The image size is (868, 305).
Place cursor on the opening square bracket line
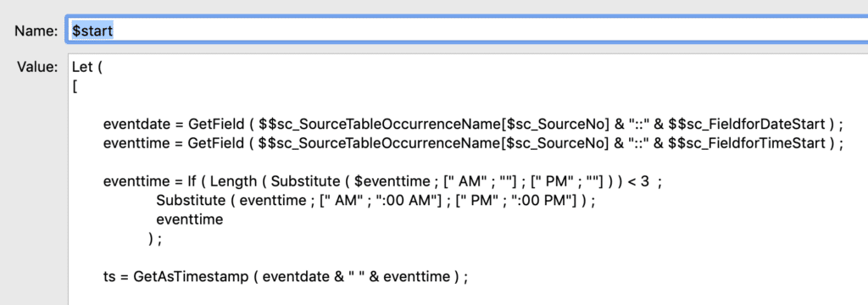pos(75,87)
